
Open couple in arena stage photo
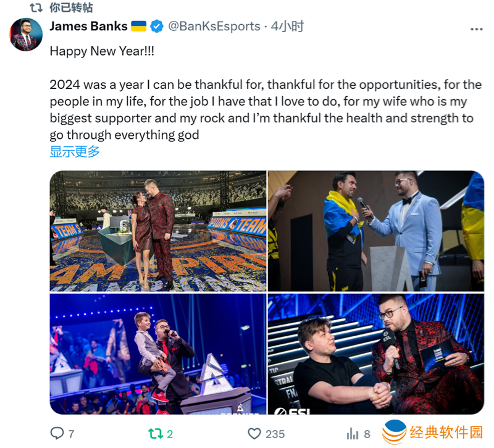click(x=158, y=231)
